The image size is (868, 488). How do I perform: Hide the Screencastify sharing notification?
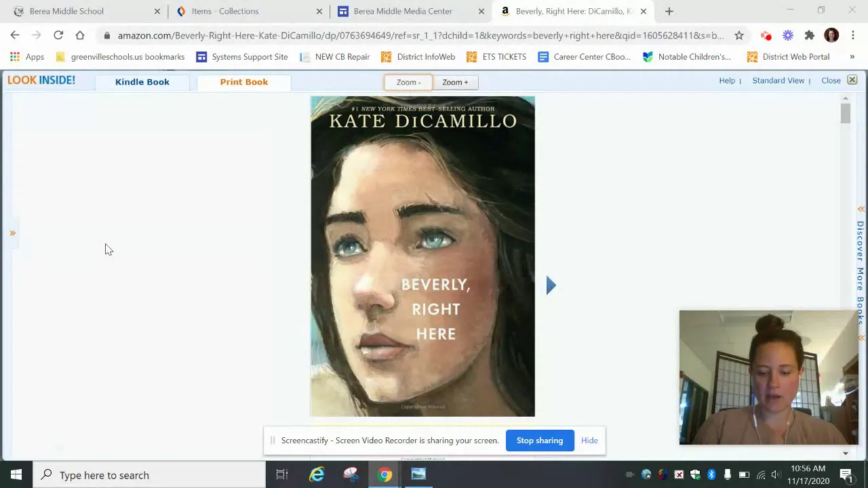(x=589, y=441)
